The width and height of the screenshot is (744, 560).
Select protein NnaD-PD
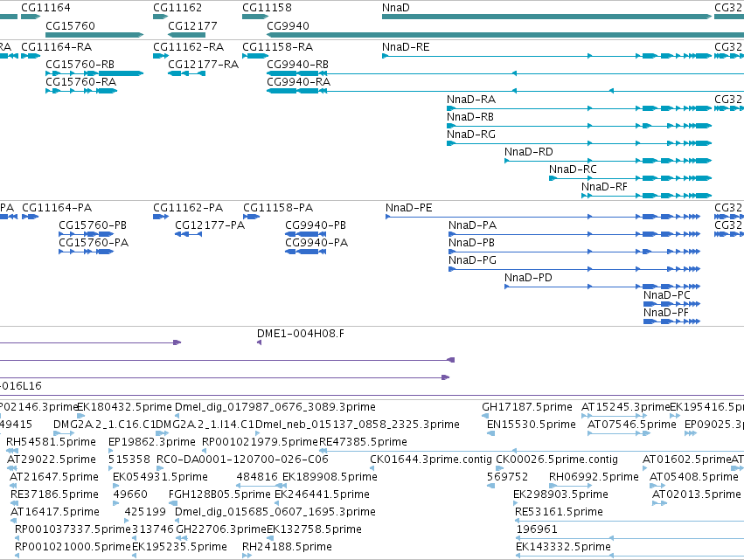point(529,279)
